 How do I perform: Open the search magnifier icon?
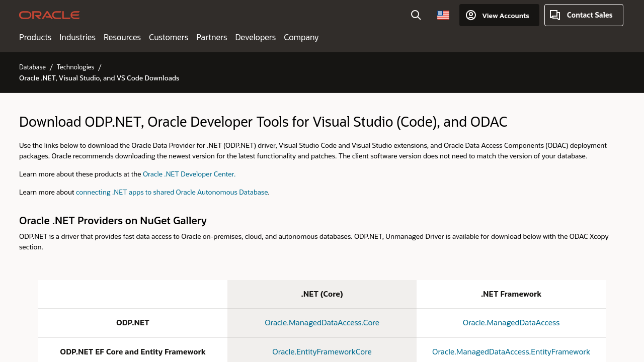(x=416, y=15)
